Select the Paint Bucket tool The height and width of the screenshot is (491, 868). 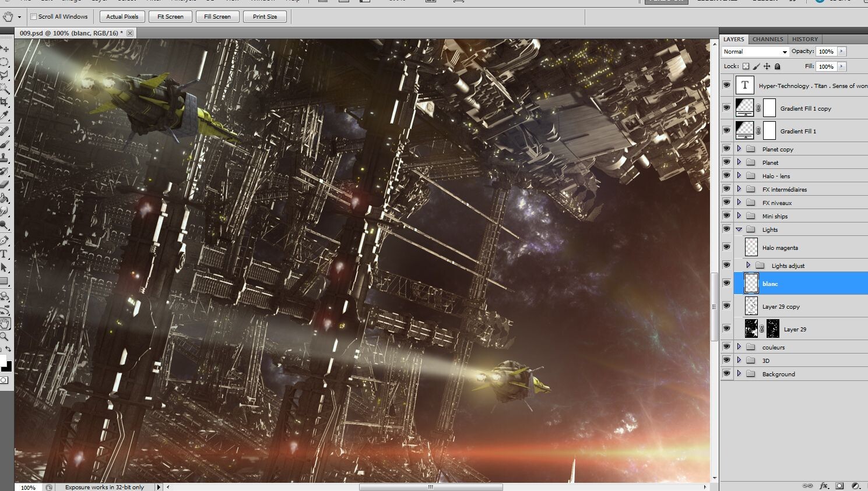tap(5, 198)
